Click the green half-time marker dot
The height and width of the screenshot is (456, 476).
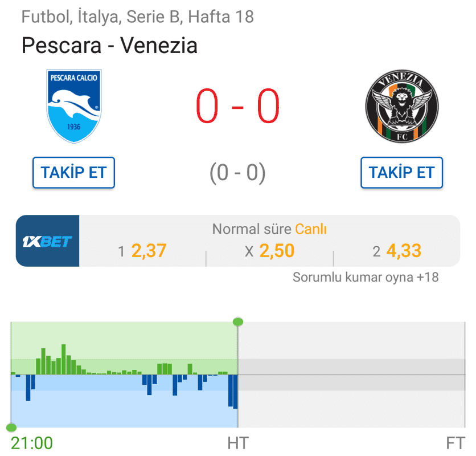coord(238,321)
